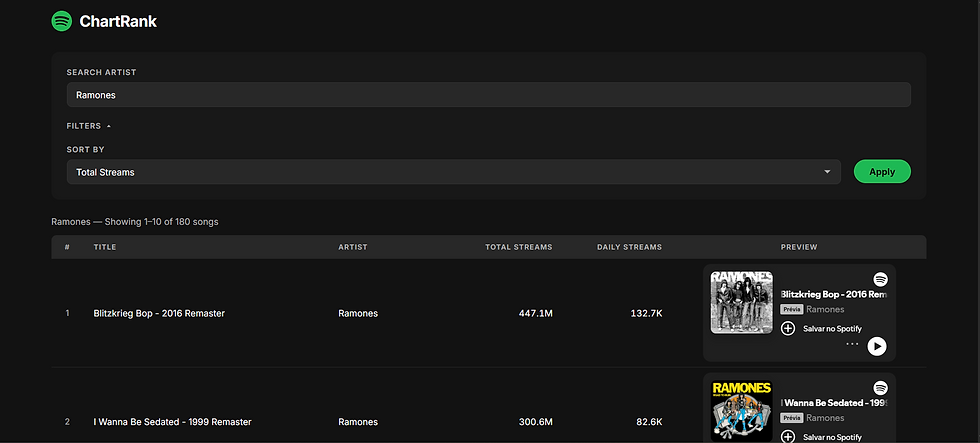Click Ramones artist in Blitzkrieg Bop row
This screenshot has width=980, height=443.
[x=358, y=313]
